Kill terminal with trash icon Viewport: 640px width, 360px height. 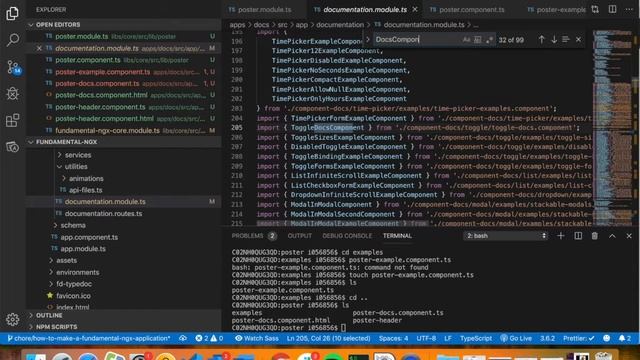click(x=595, y=236)
